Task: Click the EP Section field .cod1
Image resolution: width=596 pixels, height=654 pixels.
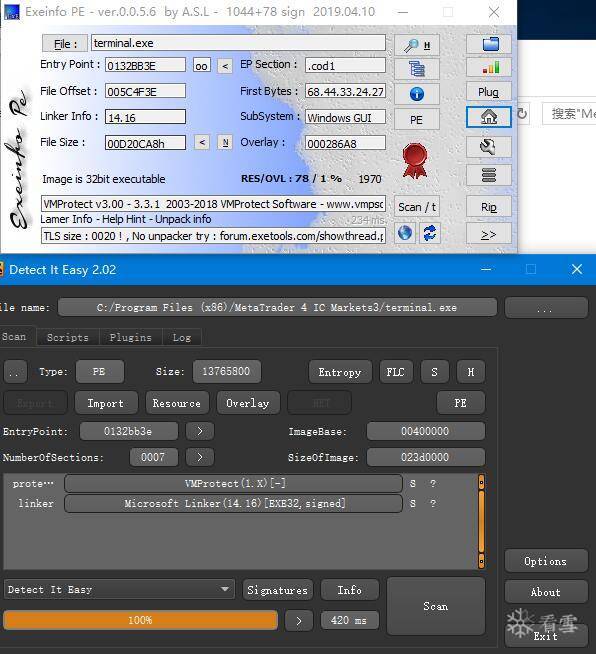Action: (345, 65)
